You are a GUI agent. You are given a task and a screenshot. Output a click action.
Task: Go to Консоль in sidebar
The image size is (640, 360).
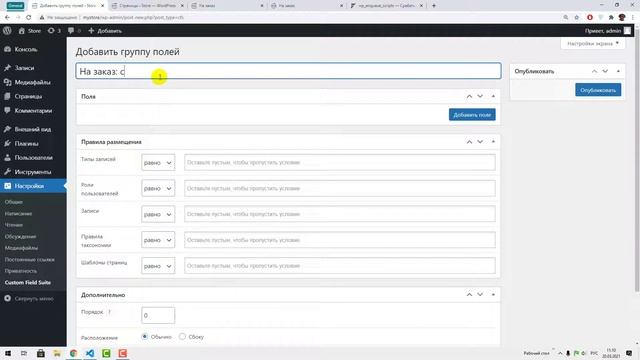[26, 49]
